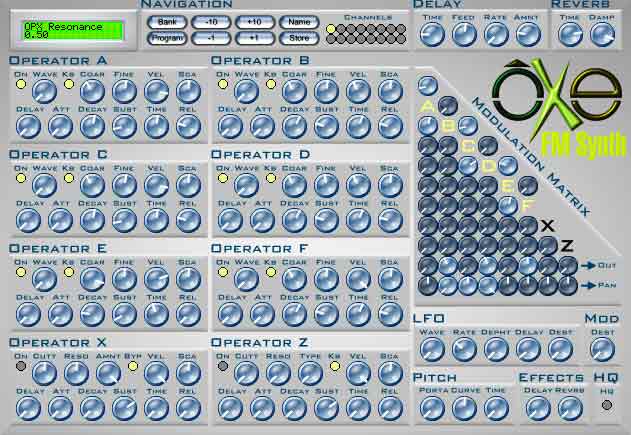Click Operator A Wave selector knob
Viewport: 631px width, 435px height.
point(43,91)
